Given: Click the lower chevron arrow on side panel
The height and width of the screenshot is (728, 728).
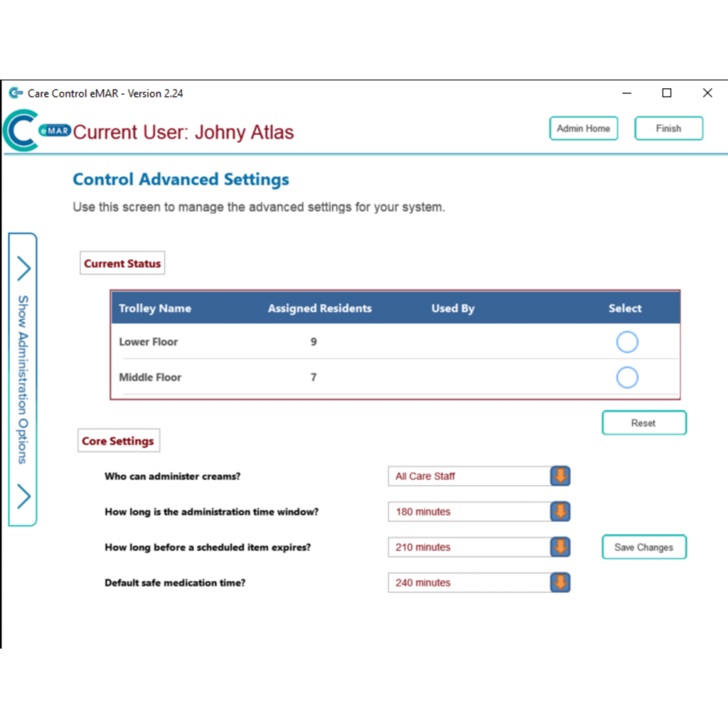Looking at the screenshot, I should click(x=23, y=496).
